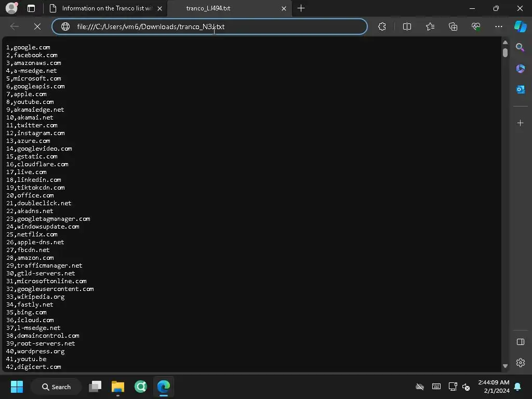
Task: Click the line 32,googleusercontent.com
Action: 50,289
